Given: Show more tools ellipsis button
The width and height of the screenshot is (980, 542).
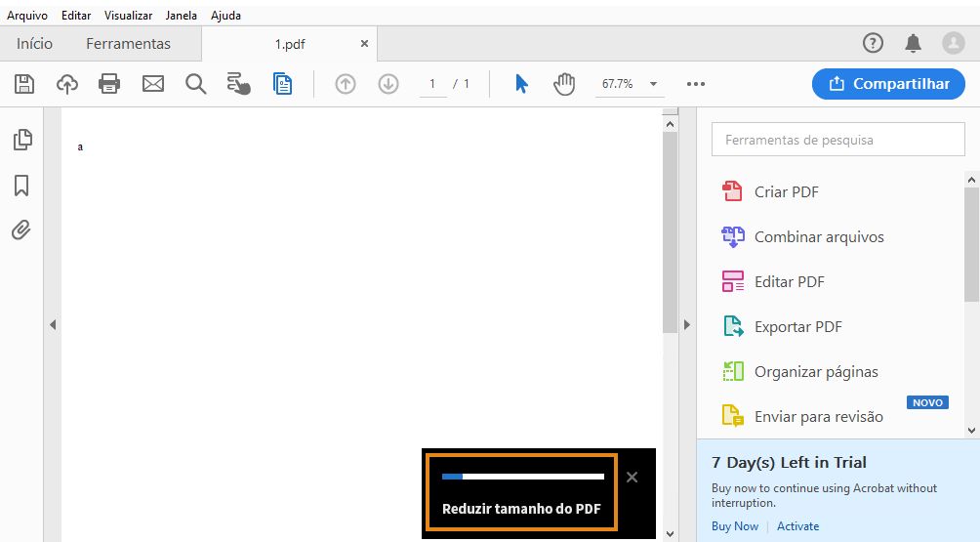Looking at the screenshot, I should tap(696, 84).
